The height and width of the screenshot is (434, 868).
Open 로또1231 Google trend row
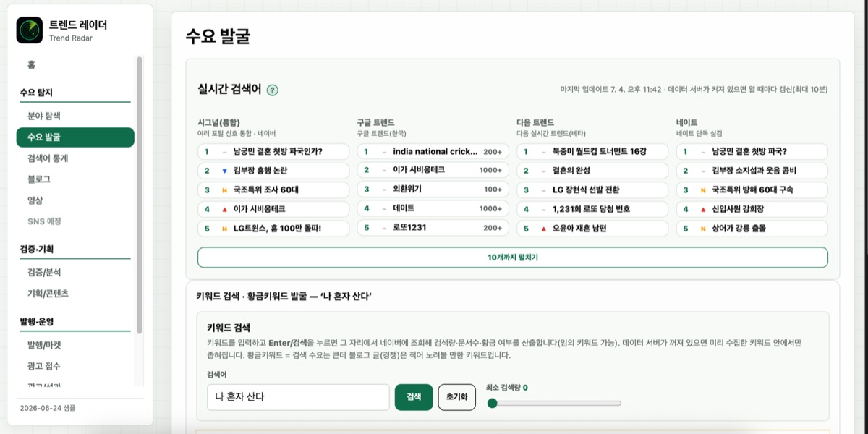tap(433, 228)
